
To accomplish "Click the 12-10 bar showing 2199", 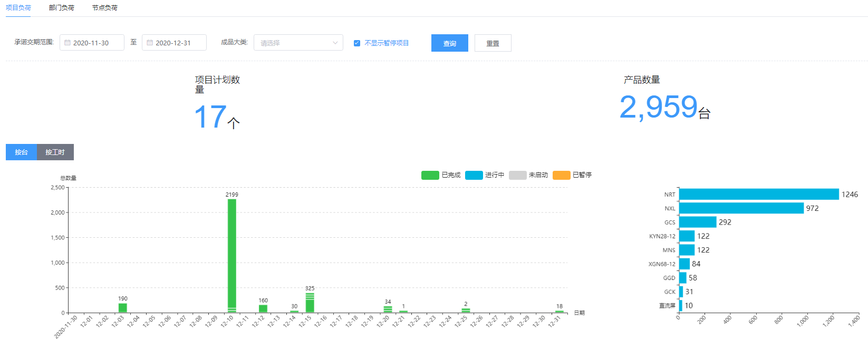I will pyautogui.click(x=232, y=253).
